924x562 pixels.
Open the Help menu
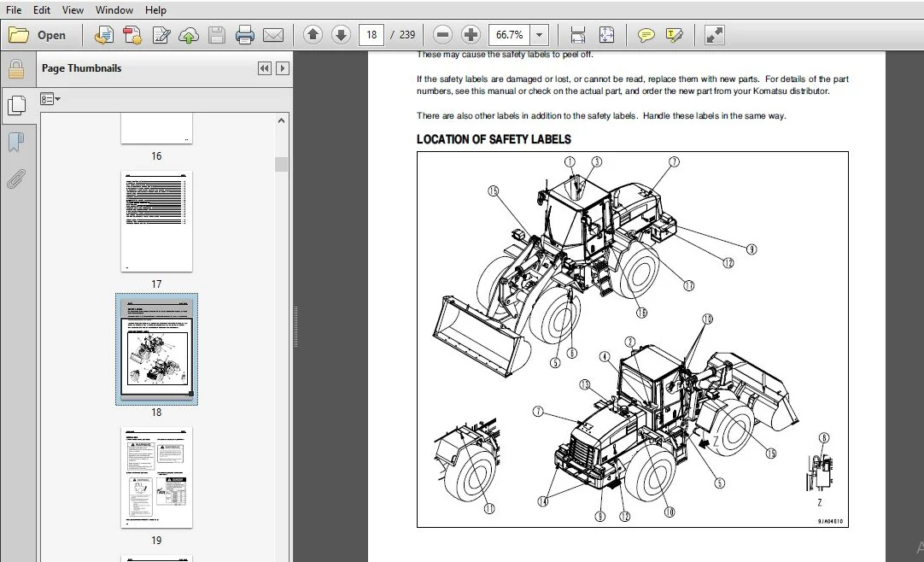pyautogui.click(x=155, y=10)
